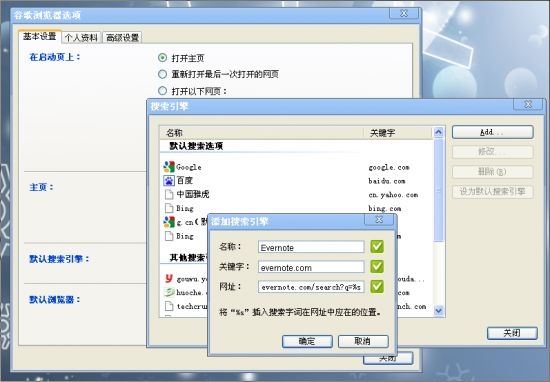Click the Add... button
Image resolution: width=550 pixels, height=382 pixels.
tap(492, 132)
